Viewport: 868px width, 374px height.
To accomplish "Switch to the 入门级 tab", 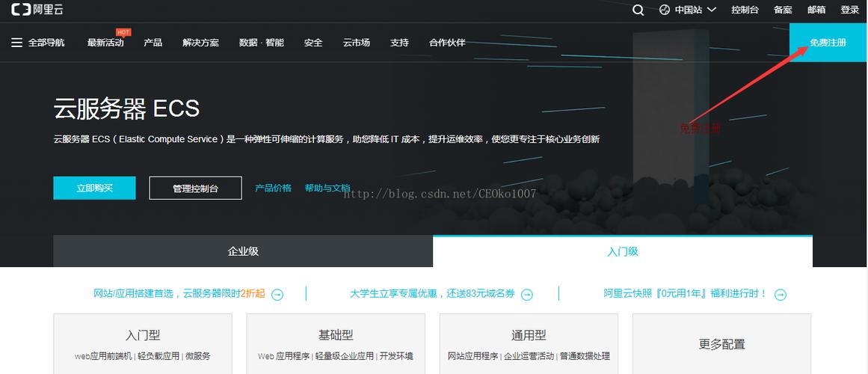I will coord(623,251).
